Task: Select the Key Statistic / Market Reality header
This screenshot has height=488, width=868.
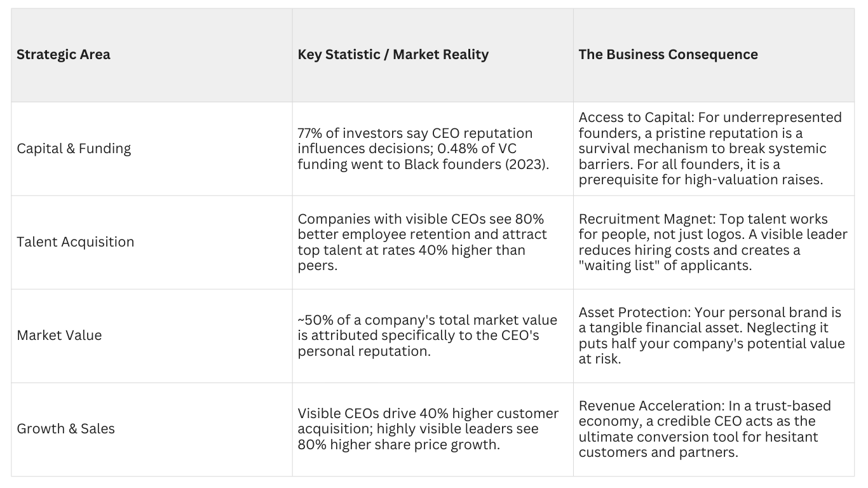Action: 393,55
